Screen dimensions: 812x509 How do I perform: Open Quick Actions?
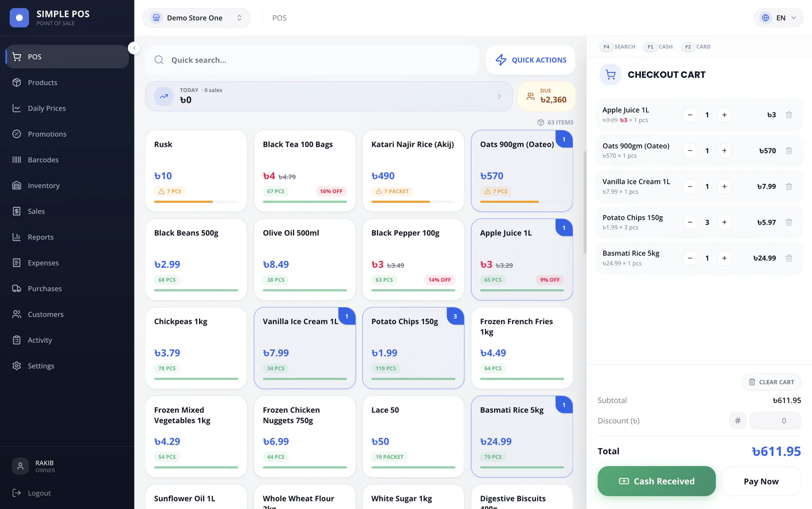click(531, 60)
